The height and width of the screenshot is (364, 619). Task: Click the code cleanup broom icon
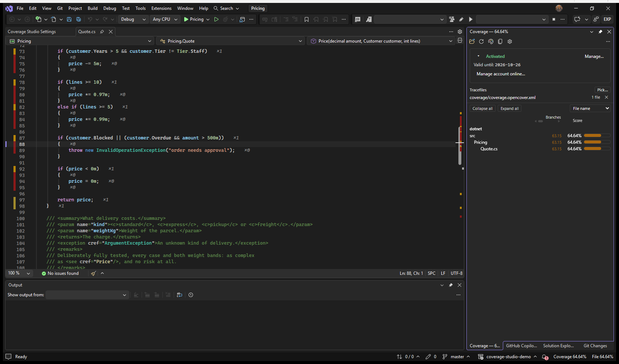pos(94,273)
